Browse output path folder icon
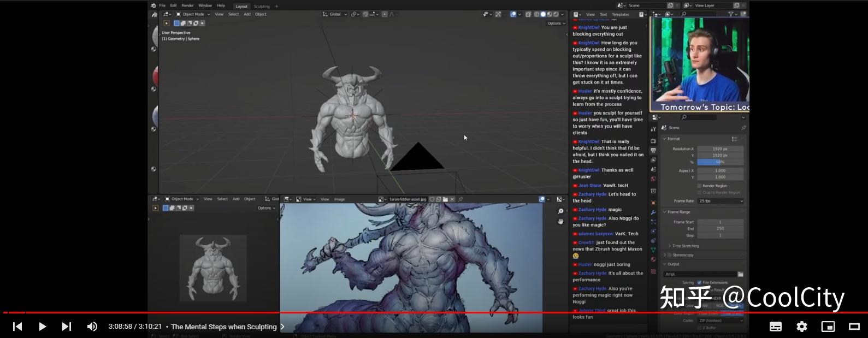 pyautogui.click(x=741, y=274)
